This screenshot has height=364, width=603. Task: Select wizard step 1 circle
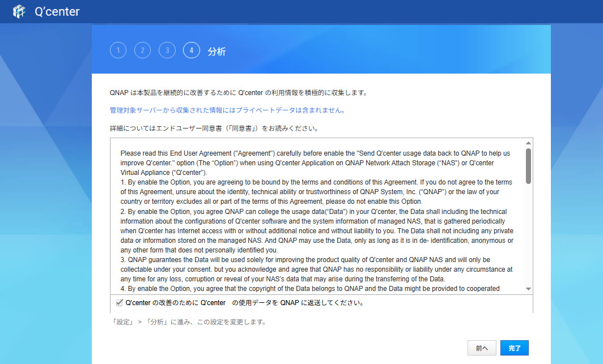118,50
